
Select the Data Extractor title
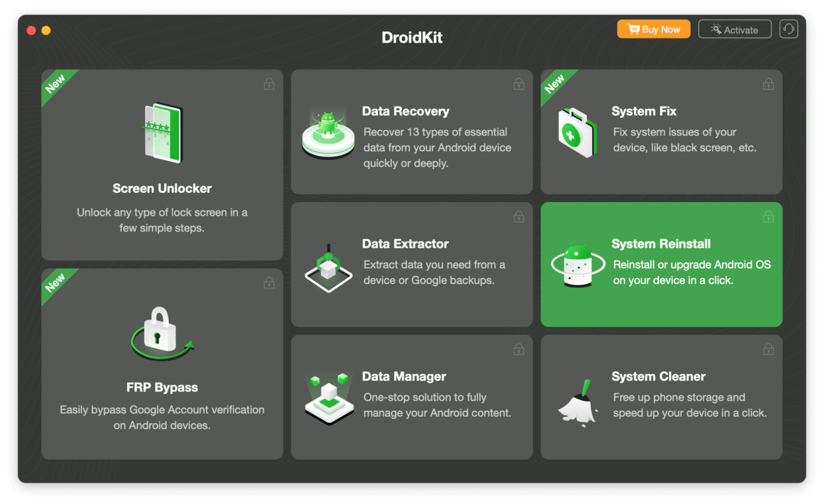pos(406,244)
